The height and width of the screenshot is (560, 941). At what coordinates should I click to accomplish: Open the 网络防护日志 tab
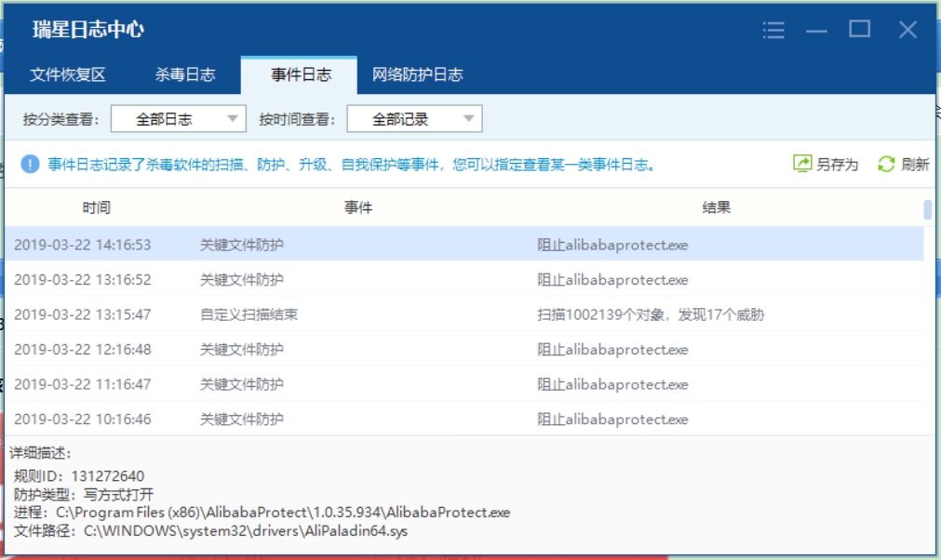(418, 75)
